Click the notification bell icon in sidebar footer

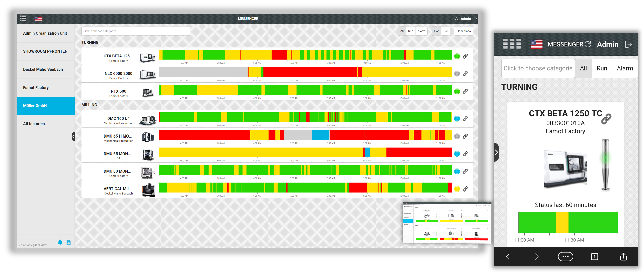pyautogui.click(x=60, y=242)
